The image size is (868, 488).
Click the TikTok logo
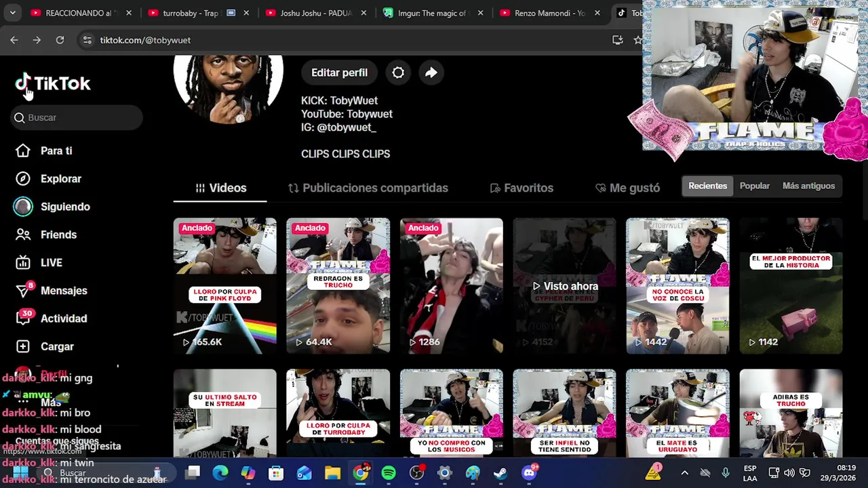(x=53, y=83)
